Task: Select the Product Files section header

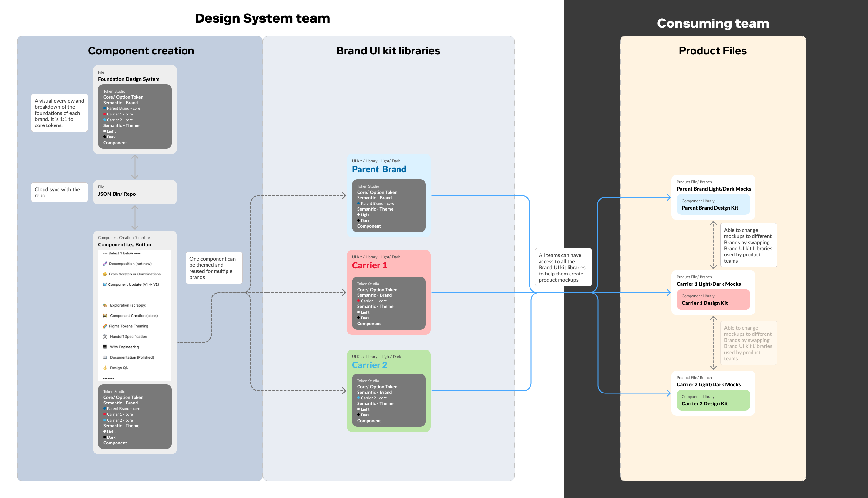Action: [713, 50]
